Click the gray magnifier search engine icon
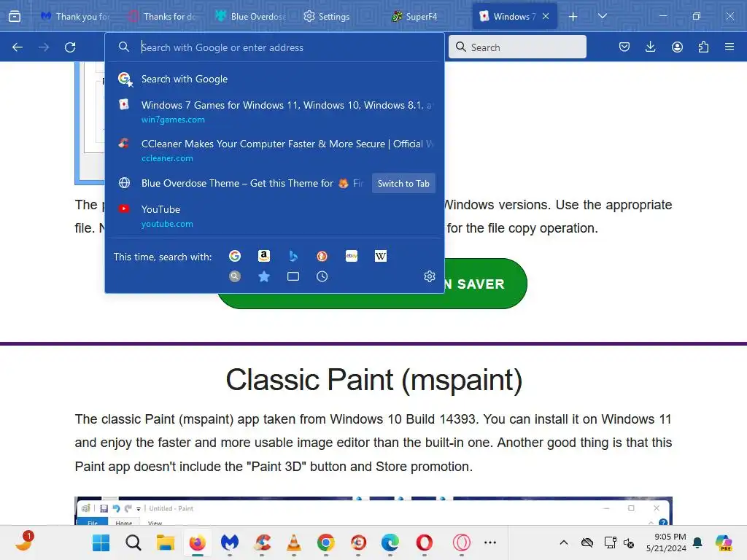Image resolution: width=747 pixels, height=560 pixels. pyautogui.click(x=235, y=276)
